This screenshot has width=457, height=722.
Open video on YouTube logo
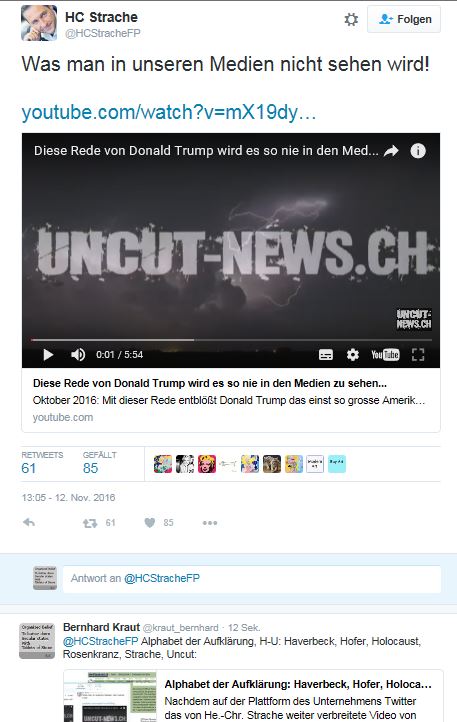385,355
